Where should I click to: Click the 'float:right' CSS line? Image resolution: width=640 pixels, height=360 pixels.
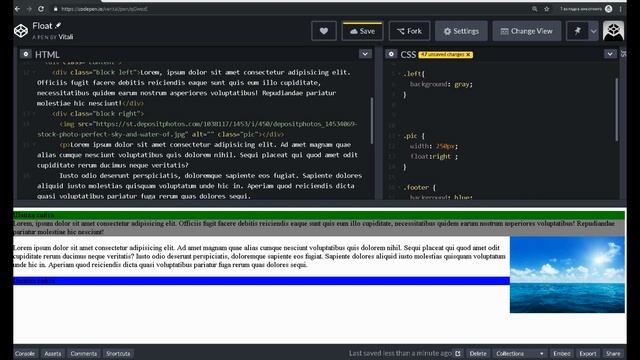pos(434,156)
